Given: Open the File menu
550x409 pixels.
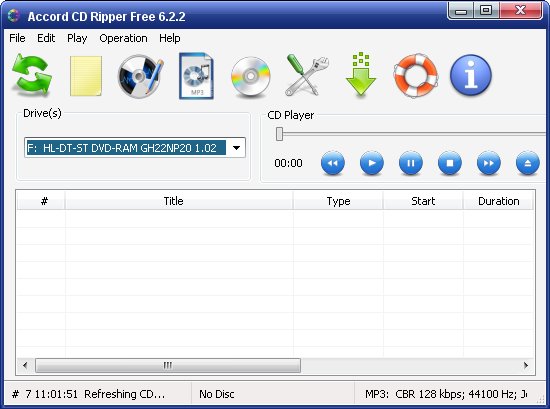Looking at the screenshot, I should click(17, 38).
